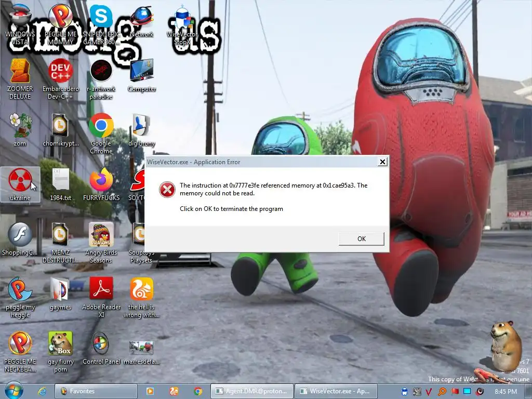Click the orange magnifier tray icon
Viewport: 532px width, 399px height.
click(442, 392)
